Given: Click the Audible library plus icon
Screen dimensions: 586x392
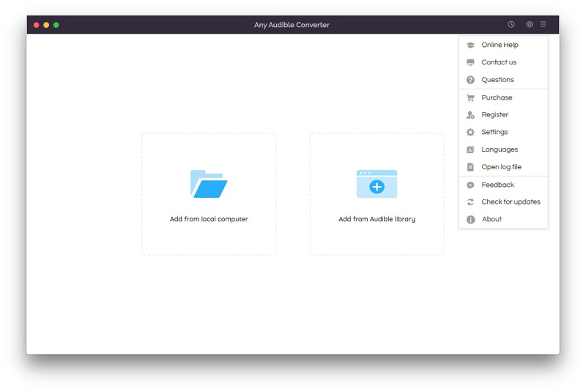Looking at the screenshot, I should pos(377,184).
